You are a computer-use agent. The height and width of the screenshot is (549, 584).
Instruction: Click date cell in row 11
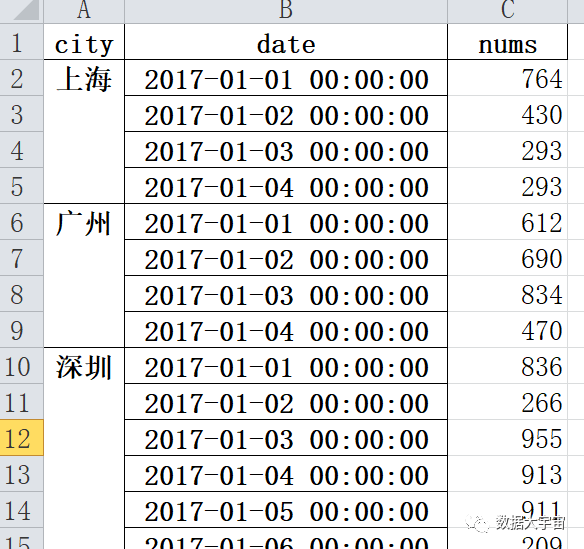pyautogui.click(x=286, y=402)
